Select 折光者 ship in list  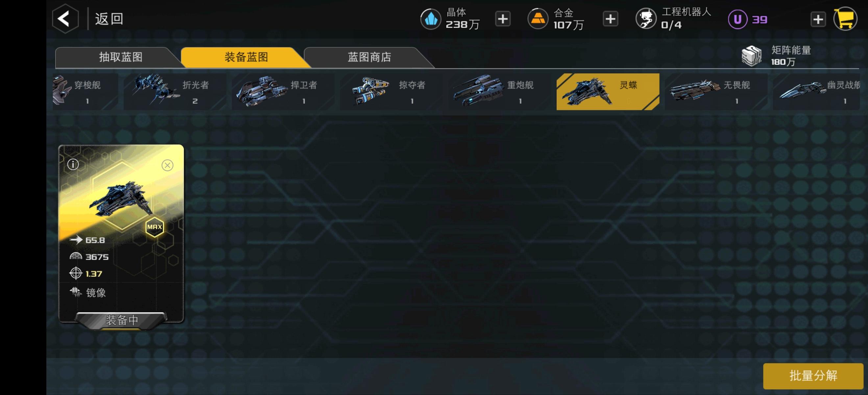(174, 92)
